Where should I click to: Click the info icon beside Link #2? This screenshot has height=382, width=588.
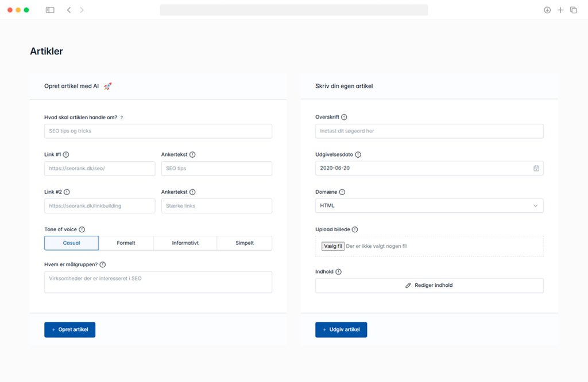tap(67, 193)
